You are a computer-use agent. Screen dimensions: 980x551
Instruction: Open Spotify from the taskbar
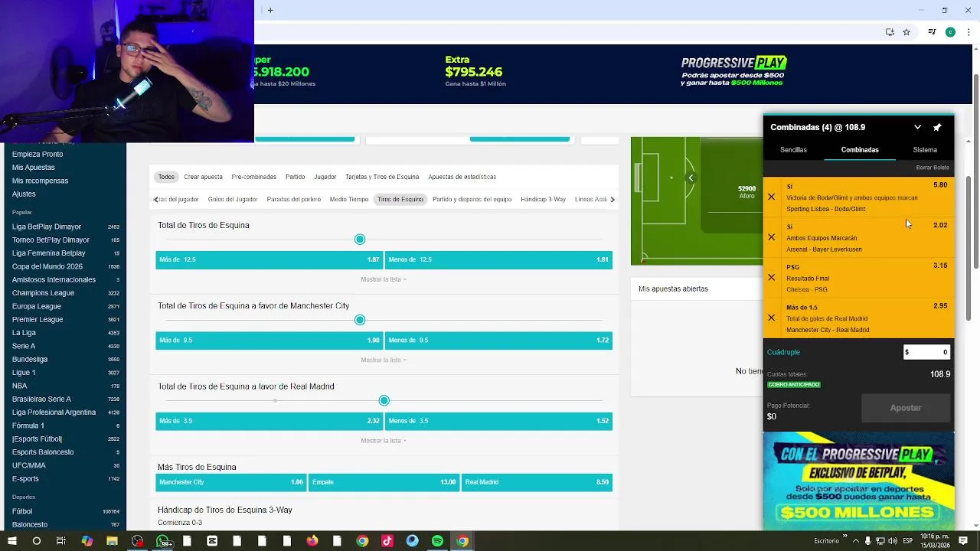(x=437, y=541)
